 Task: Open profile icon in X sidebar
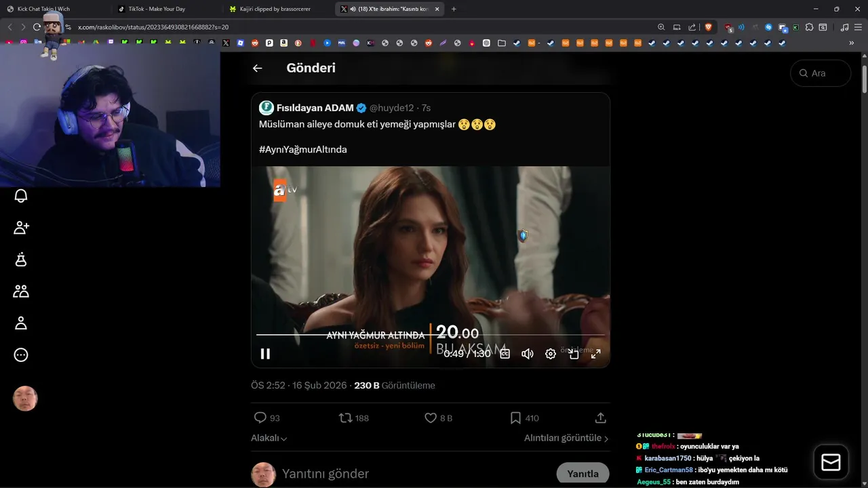click(21, 323)
